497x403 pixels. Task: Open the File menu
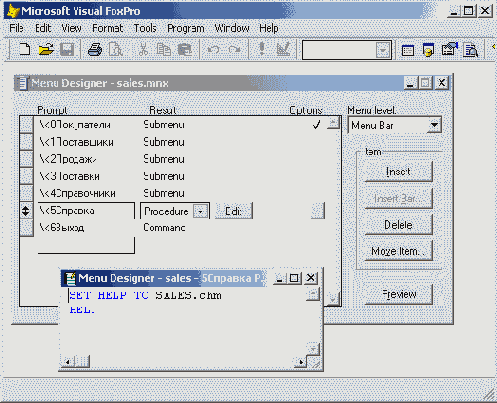[x=16, y=28]
